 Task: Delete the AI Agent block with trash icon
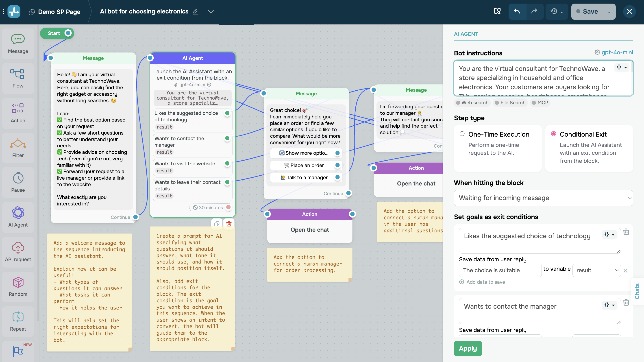[x=229, y=224]
